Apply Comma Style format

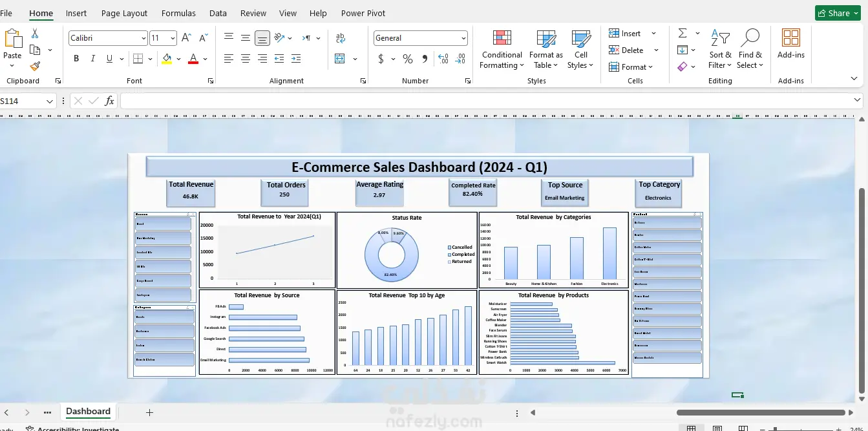(x=425, y=59)
